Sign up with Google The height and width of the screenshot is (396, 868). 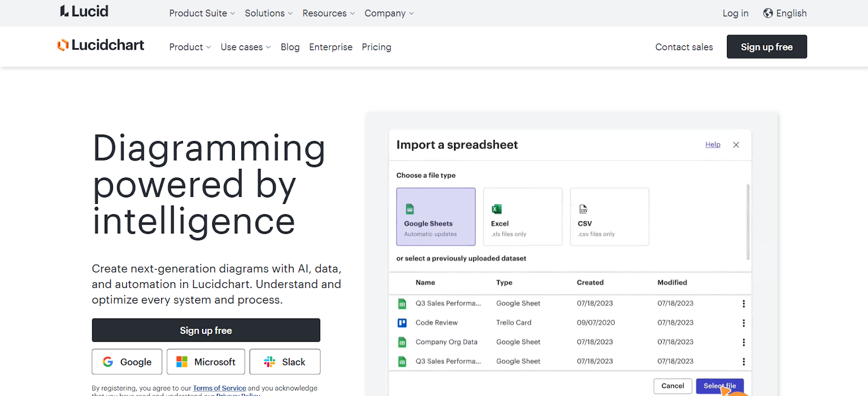point(127,362)
